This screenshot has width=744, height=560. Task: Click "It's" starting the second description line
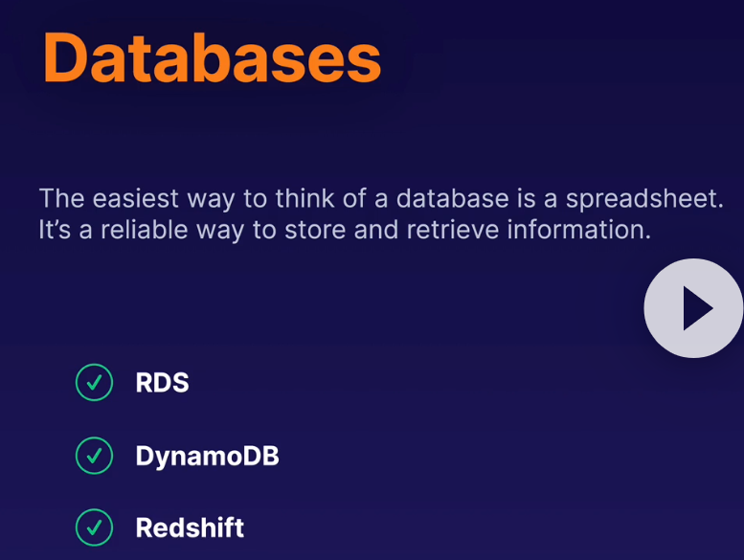(x=52, y=230)
